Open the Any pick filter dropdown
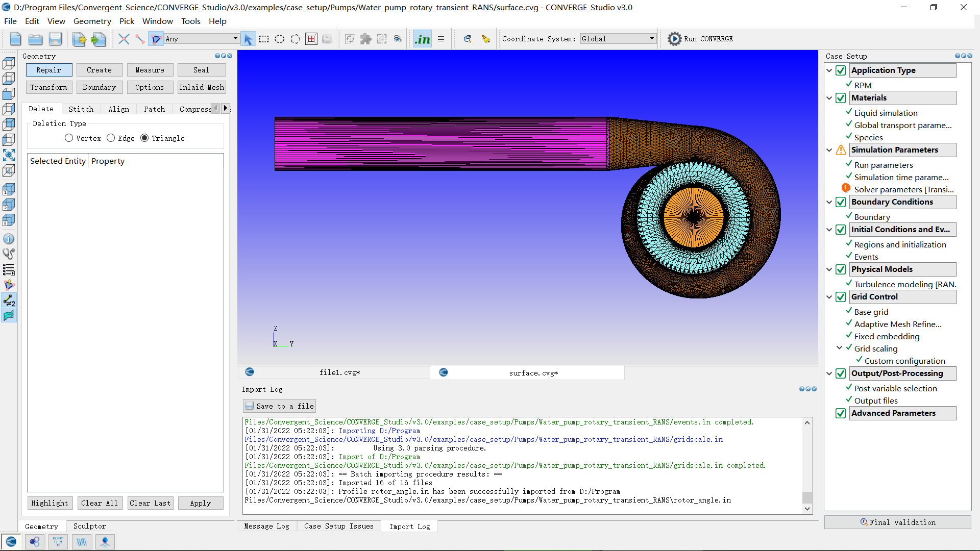The width and height of the screenshot is (980, 551). pos(202,39)
